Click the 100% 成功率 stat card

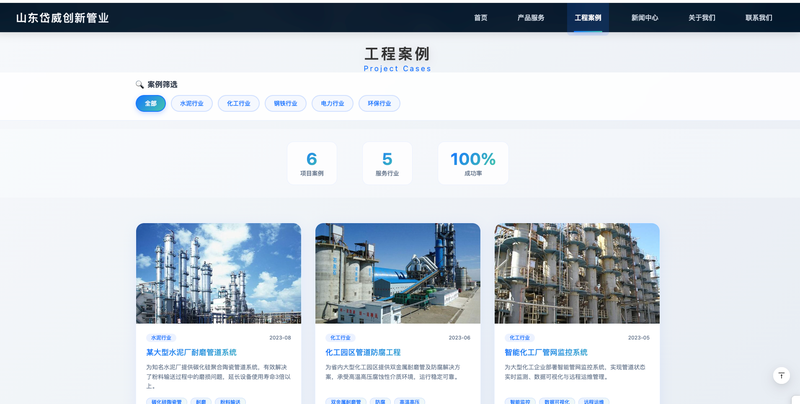tap(473, 163)
